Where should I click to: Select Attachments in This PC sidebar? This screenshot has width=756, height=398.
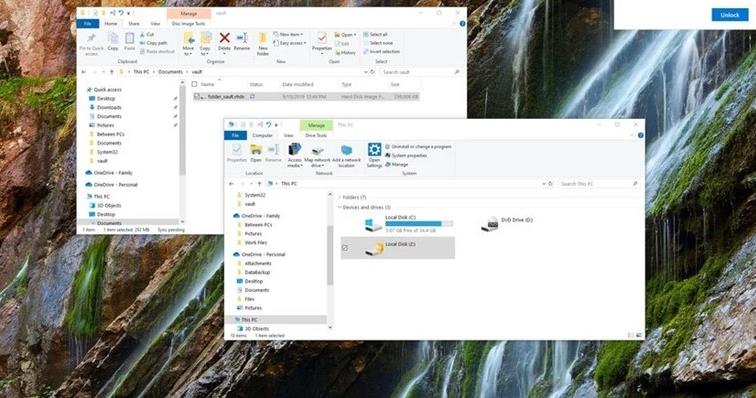click(255, 263)
